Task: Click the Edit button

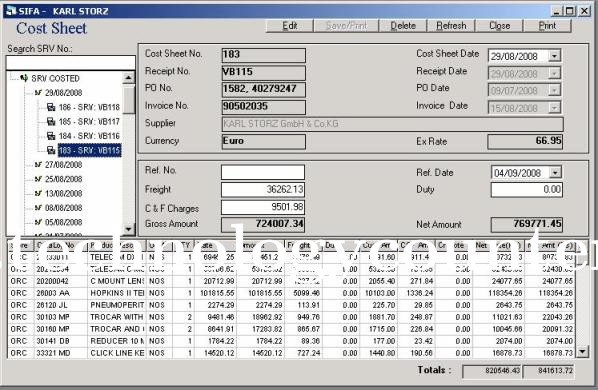Action: pos(289,26)
